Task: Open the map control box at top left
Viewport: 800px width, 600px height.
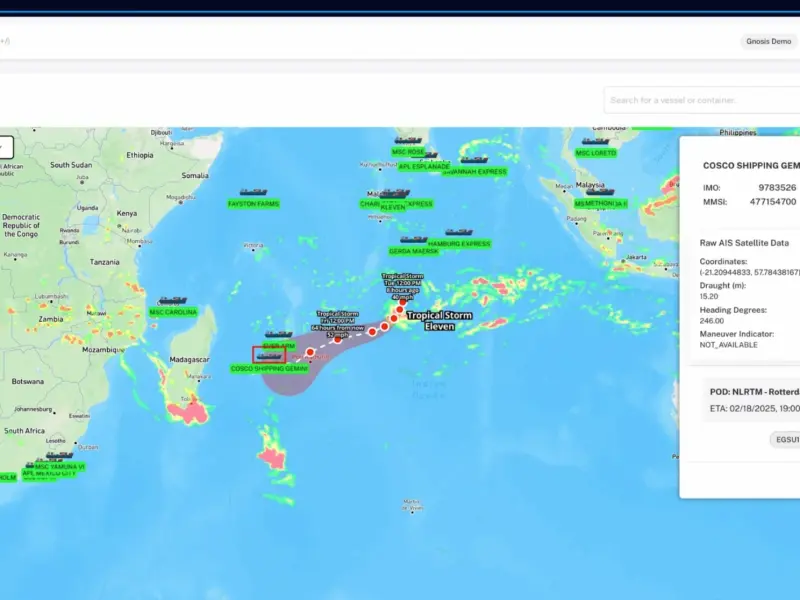Action: [6, 147]
